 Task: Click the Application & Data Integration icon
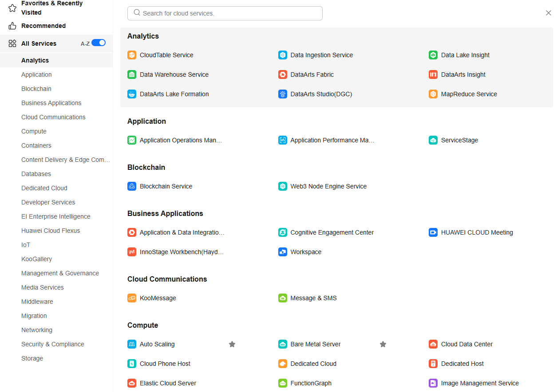[132, 232]
